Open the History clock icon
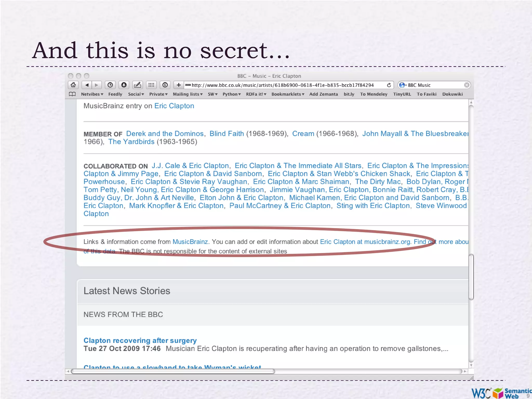Screen dimensions: 532x399 pyautogui.click(x=110, y=85)
